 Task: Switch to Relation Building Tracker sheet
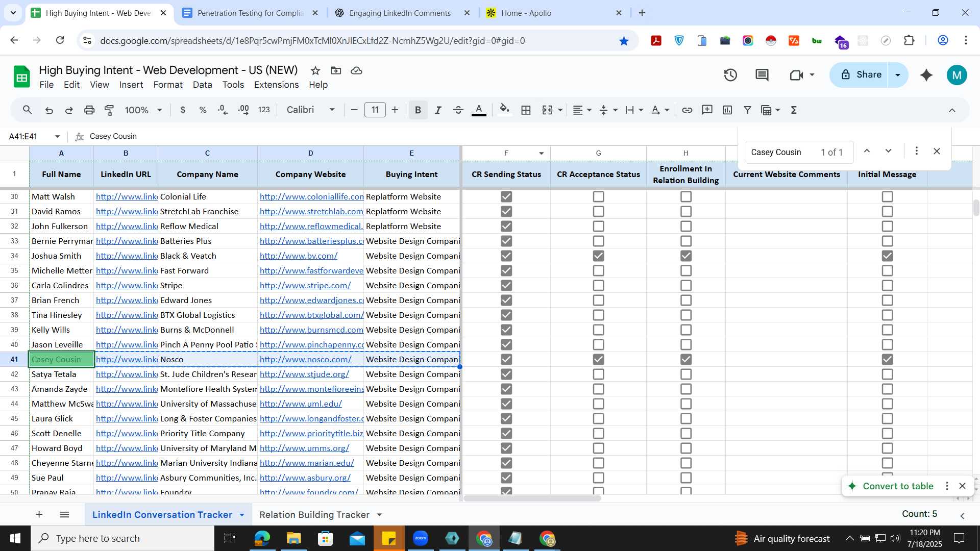tap(314, 515)
